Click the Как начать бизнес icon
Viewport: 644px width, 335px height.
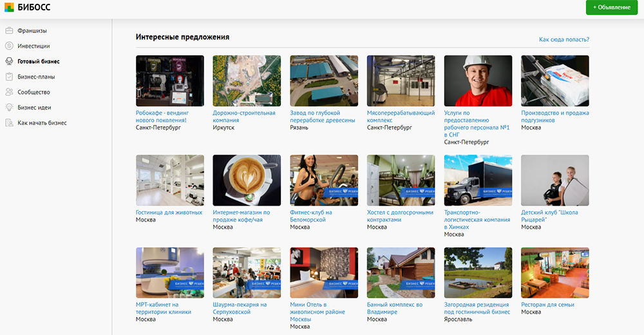pos(9,123)
